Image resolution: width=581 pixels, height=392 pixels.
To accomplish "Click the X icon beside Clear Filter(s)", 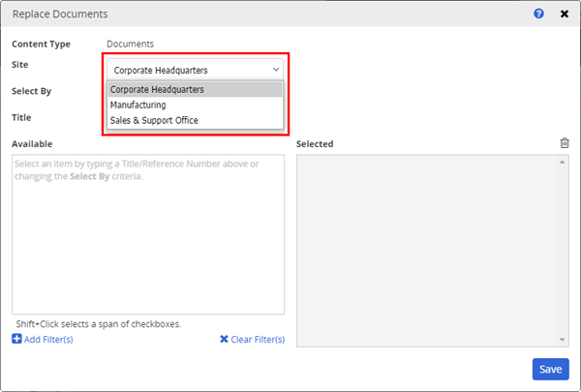I will (224, 339).
